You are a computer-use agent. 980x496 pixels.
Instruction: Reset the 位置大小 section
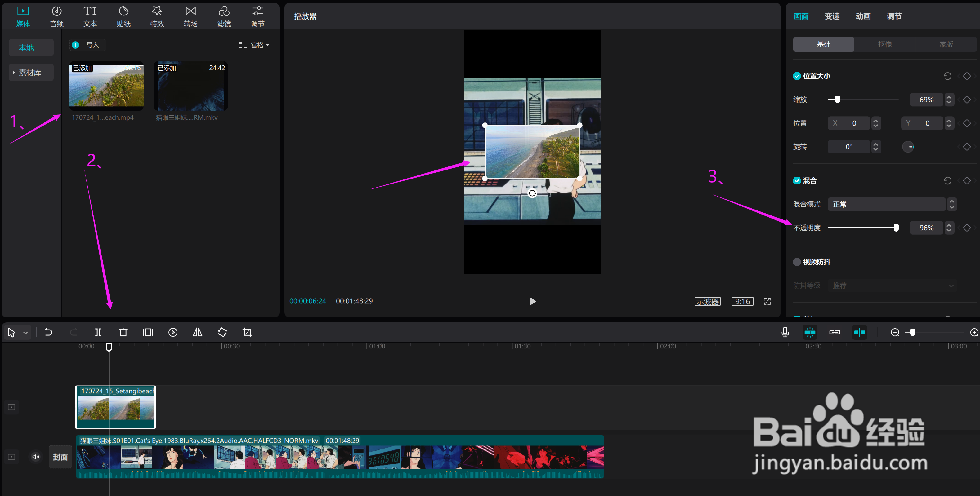(x=947, y=76)
